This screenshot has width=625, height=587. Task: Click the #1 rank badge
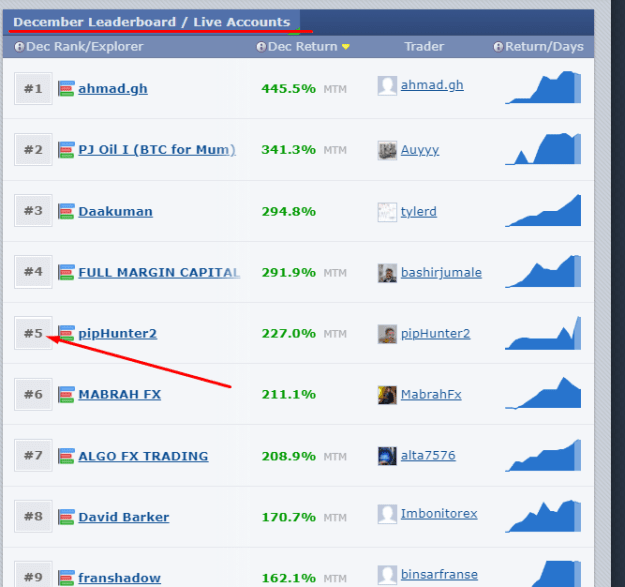tap(33, 88)
